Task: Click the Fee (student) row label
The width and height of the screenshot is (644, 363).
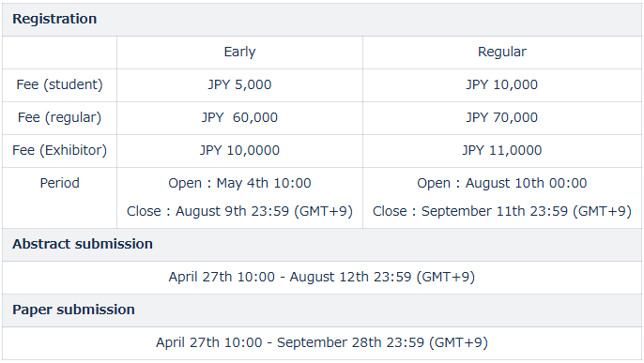Action: [x=59, y=85]
